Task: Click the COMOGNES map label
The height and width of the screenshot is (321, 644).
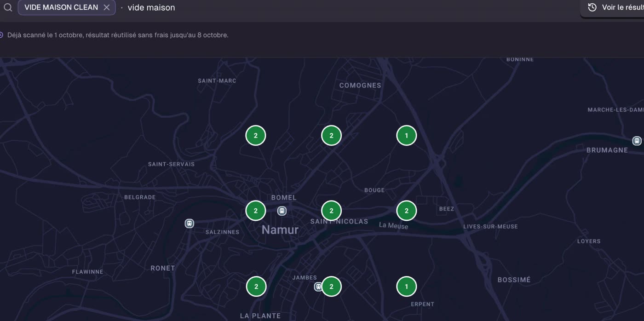Action: pyautogui.click(x=360, y=86)
